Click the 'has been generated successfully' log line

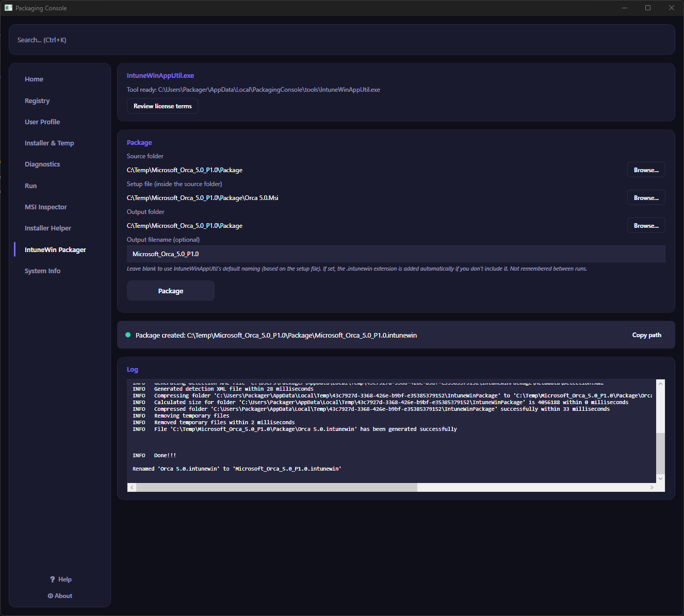click(x=295, y=429)
